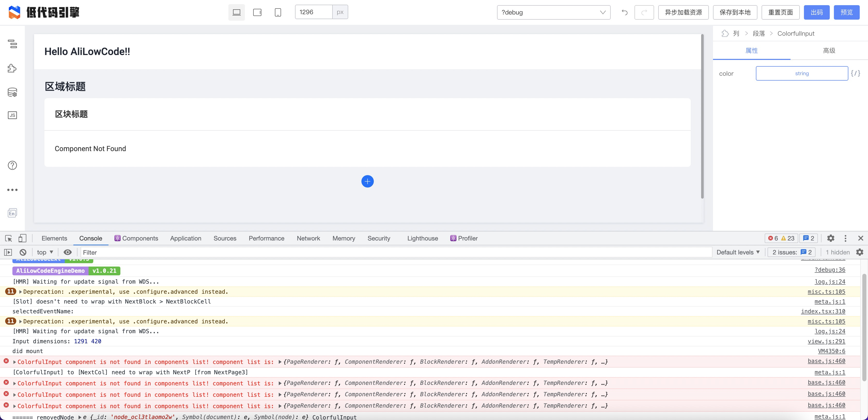Switch to the 高级 settings tab
Image resolution: width=868 pixels, height=420 pixels.
tap(828, 50)
